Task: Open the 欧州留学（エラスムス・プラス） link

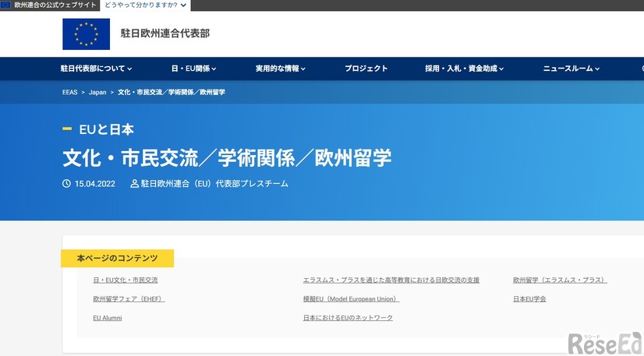Action: pos(560,280)
